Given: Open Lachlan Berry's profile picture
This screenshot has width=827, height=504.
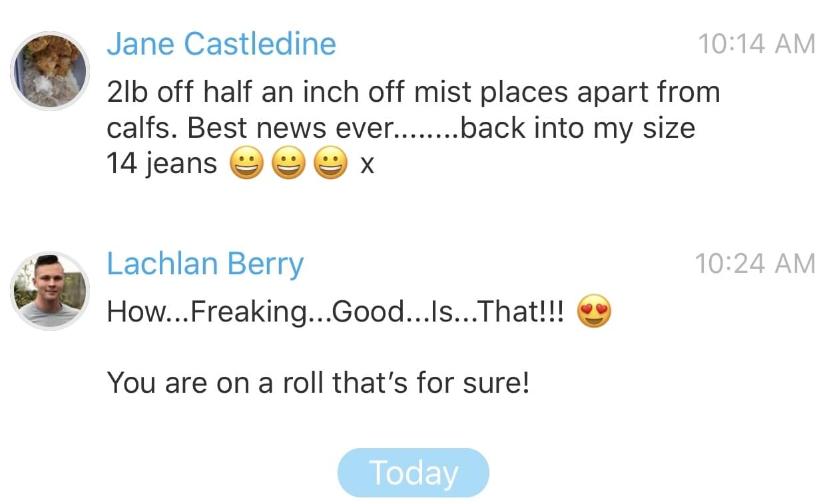Looking at the screenshot, I should (x=50, y=291).
